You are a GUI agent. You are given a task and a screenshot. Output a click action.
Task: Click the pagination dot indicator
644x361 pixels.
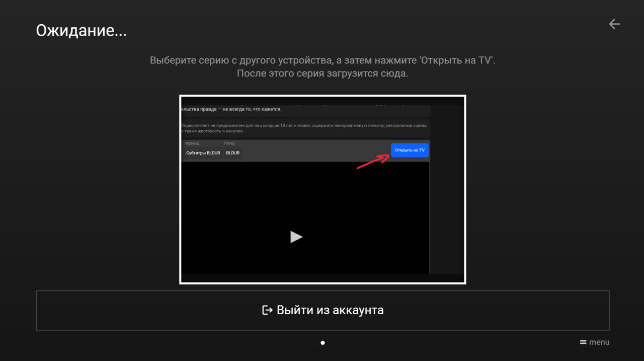(323, 342)
